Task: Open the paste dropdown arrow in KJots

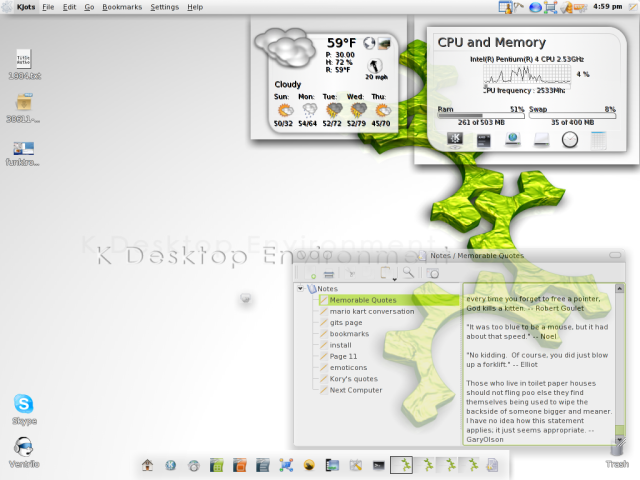Action: pyautogui.click(x=395, y=279)
